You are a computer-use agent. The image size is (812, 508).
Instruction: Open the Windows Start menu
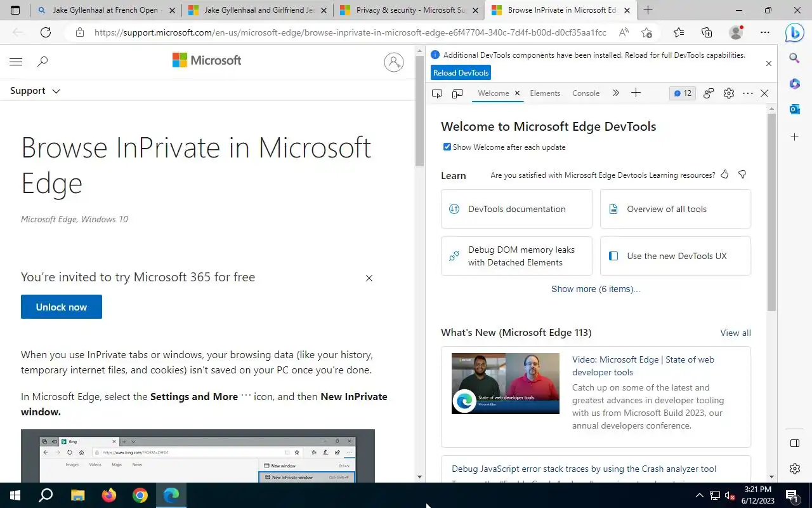click(15, 495)
